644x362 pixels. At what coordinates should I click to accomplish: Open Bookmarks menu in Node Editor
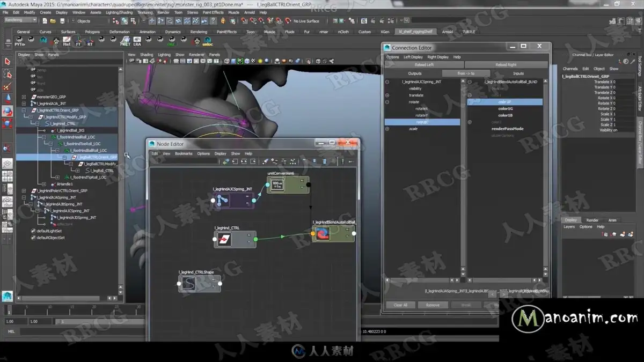pos(184,153)
